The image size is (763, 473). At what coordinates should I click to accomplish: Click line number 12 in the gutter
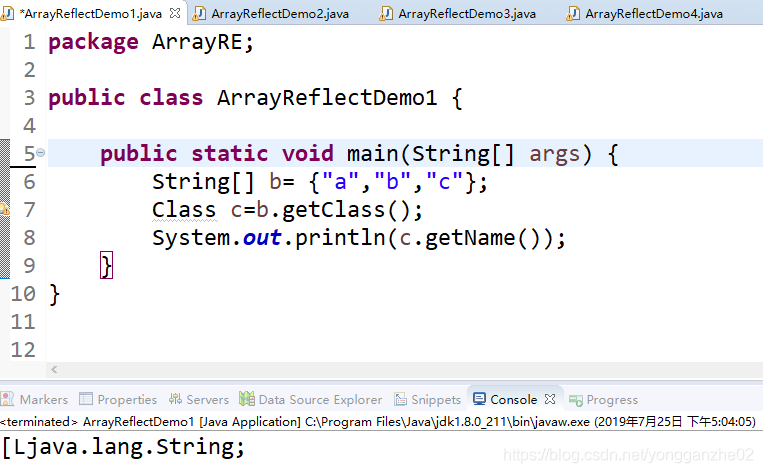pyautogui.click(x=23, y=349)
